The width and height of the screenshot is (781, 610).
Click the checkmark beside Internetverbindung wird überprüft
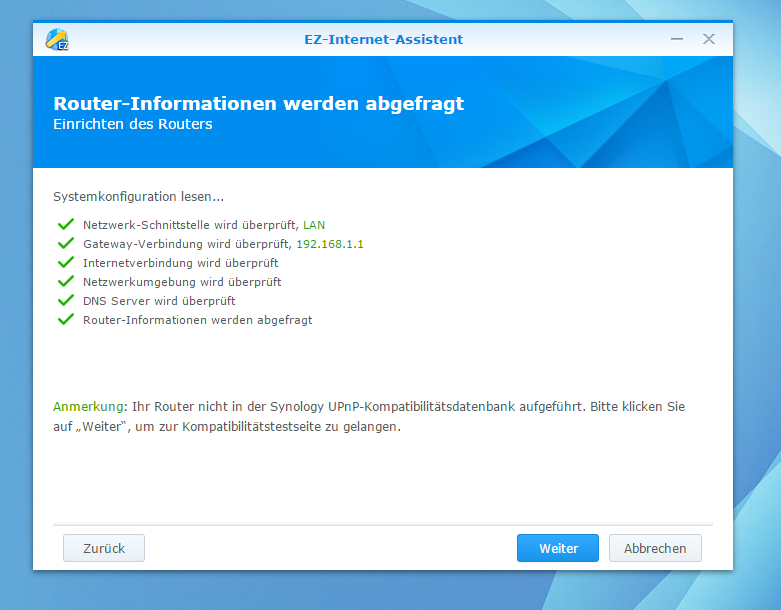tap(66, 262)
